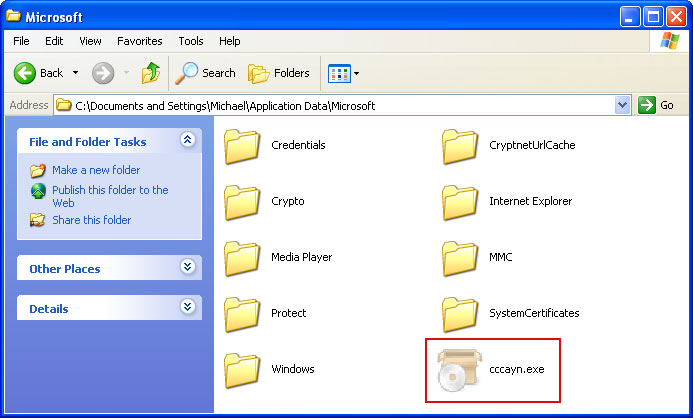Screen dimensions: 693x418
Task: Open the Tools menu
Action: 191,41
